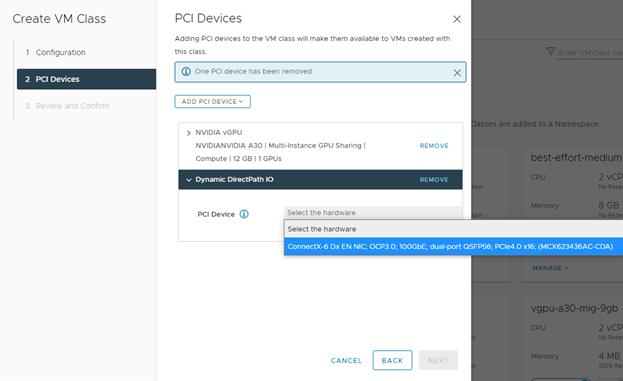Screen dimensions: 623x381
Task: Click the Cancel button
Action: click(x=346, y=360)
